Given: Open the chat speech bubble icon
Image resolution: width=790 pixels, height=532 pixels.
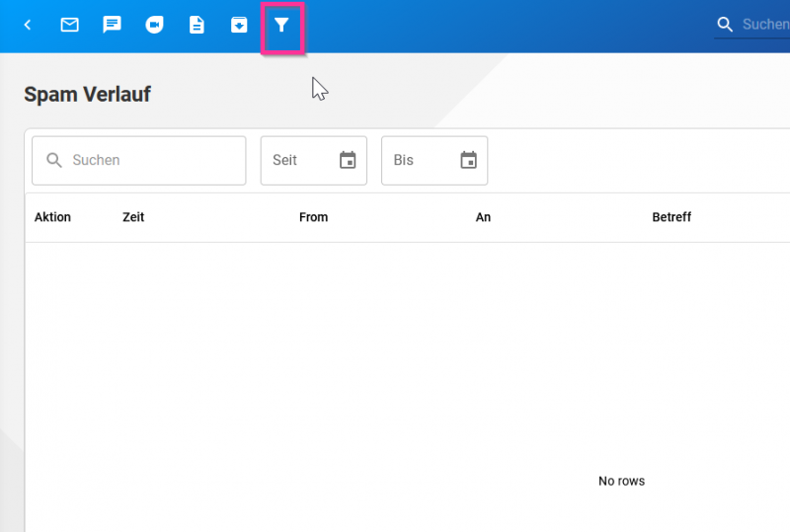Looking at the screenshot, I should pos(113,25).
